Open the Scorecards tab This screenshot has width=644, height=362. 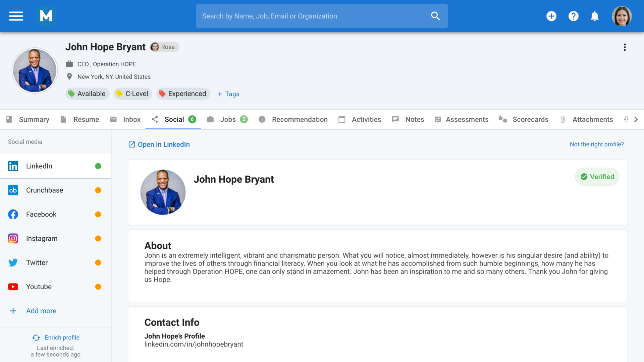click(x=524, y=119)
